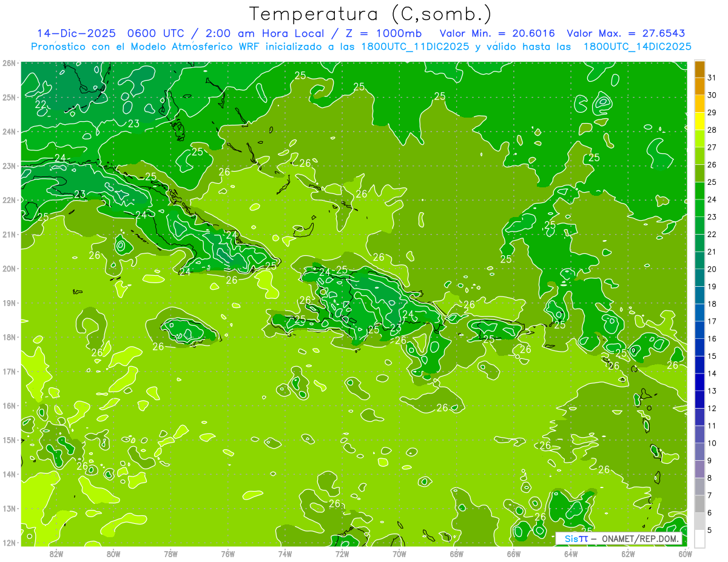Click the title 'Temperatura (C,somb.)'
The width and height of the screenshot is (728, 562).
[x=371, y=13]
